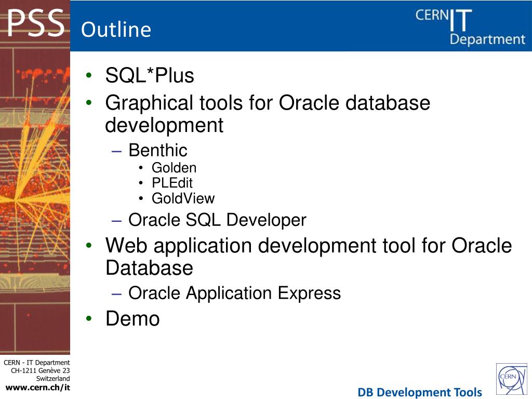The width and height of the screenshot is (532, 399).
Task: Click the word "development" under Graphical tools
Action: pyautogui.click(x=164, y=126)
